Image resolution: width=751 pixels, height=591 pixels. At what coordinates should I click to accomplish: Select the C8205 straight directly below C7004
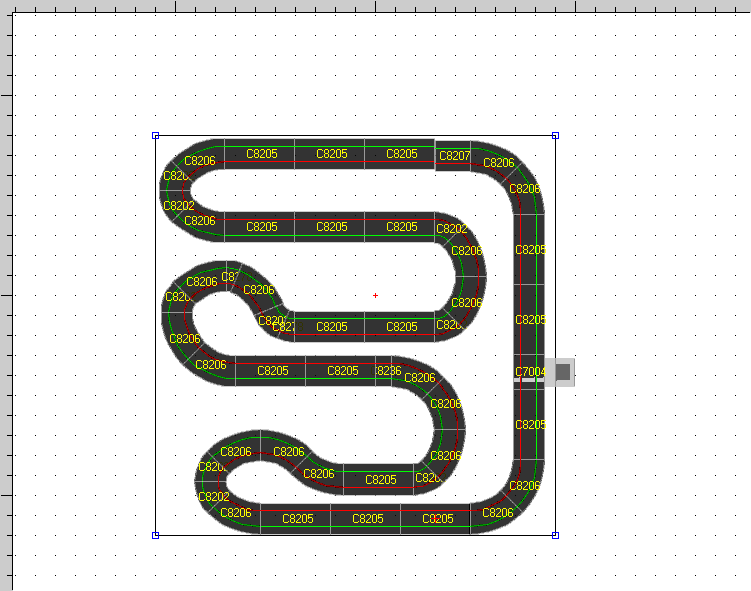point(530,425)
